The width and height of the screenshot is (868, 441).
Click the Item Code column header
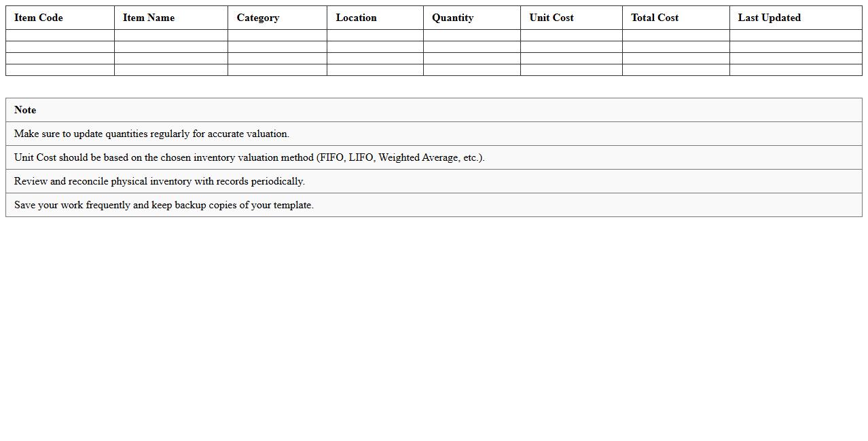point(38,18)
